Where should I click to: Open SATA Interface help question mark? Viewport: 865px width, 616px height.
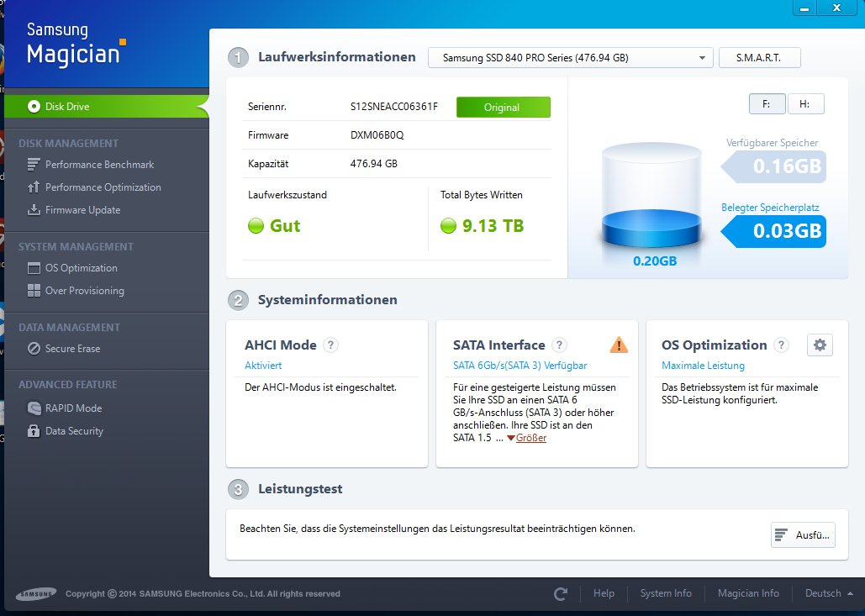point(559,345)
